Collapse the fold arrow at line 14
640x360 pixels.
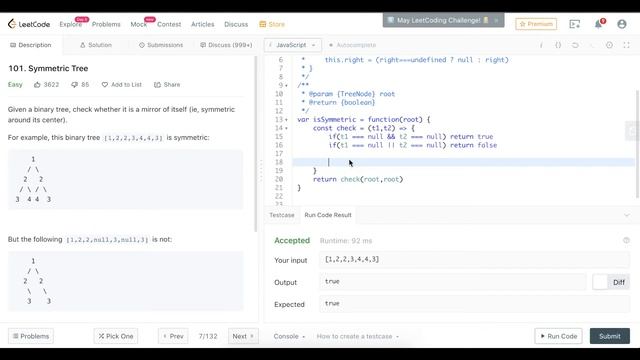[x=287, y=128]
